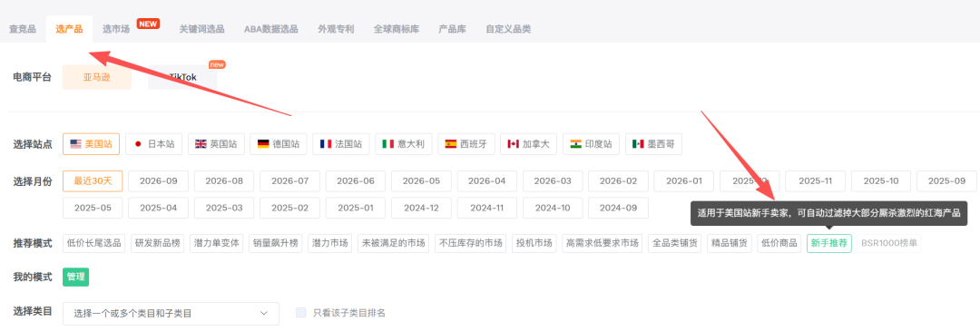Switch to the 选产品 tab
The width and height of the screenshot is (980, 331).
point(69,29)
